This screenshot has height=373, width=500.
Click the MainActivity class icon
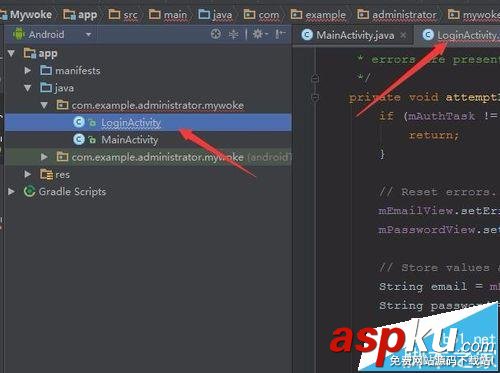(x=79, y=140)
